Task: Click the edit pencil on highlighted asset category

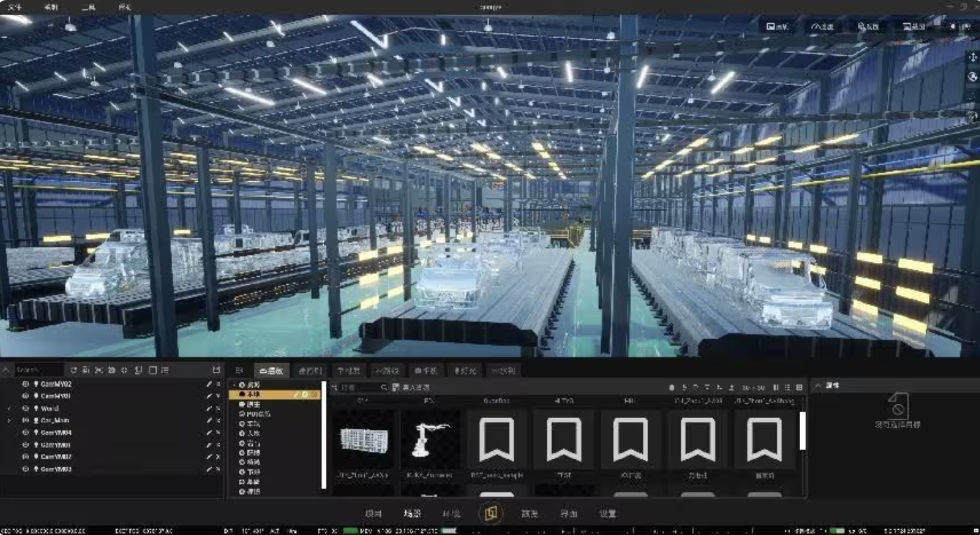Action: 298,394
